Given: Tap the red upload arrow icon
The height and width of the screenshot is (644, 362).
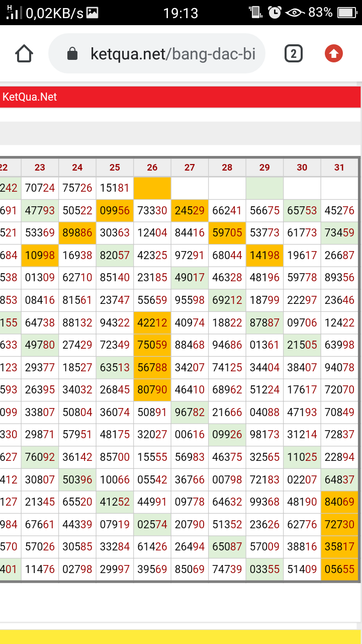Looking at the screenshot, I should 334,53.
